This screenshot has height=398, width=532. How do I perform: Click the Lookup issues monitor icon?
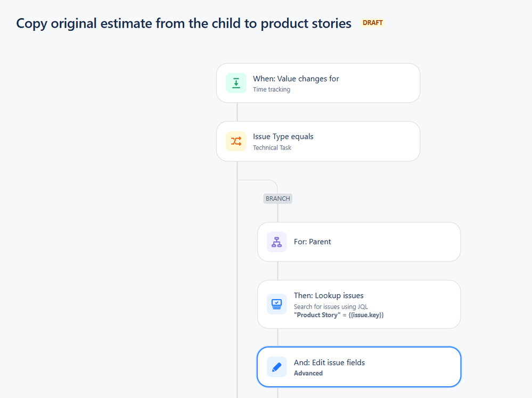click(277, 304)
